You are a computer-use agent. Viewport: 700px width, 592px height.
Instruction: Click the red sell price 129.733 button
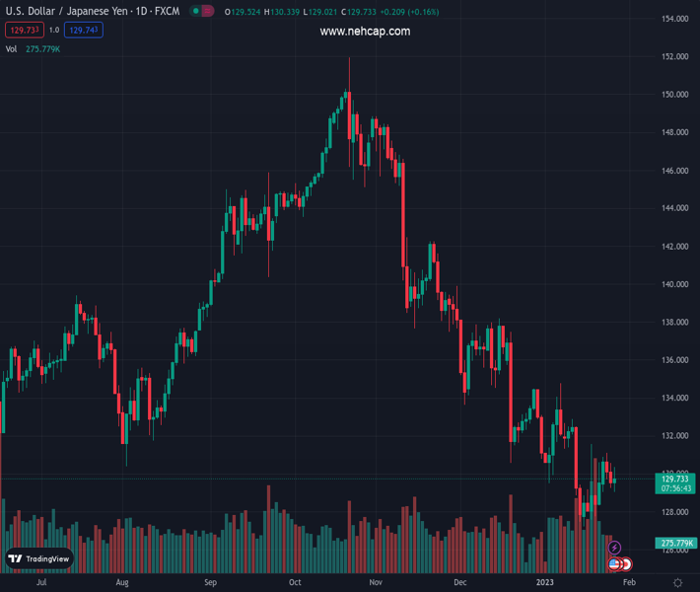23,31
